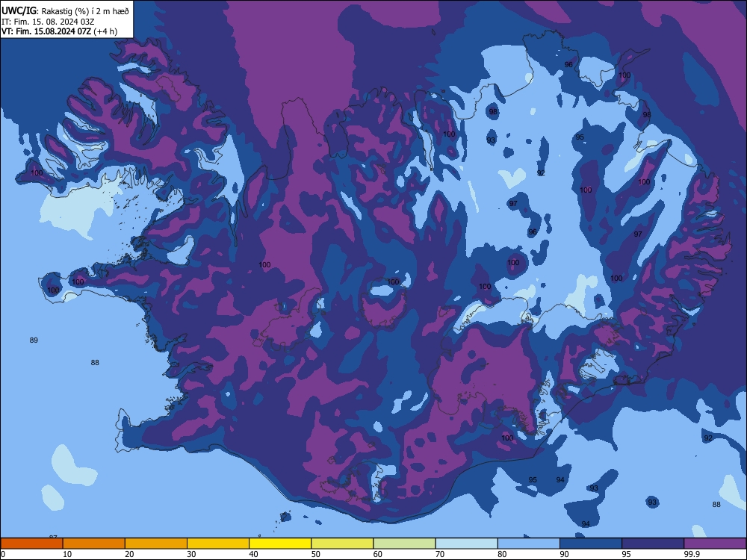Click the sky blue 80–90 legend swatch
This screenshot has height=560, width=747.
[x=529, y=544]
